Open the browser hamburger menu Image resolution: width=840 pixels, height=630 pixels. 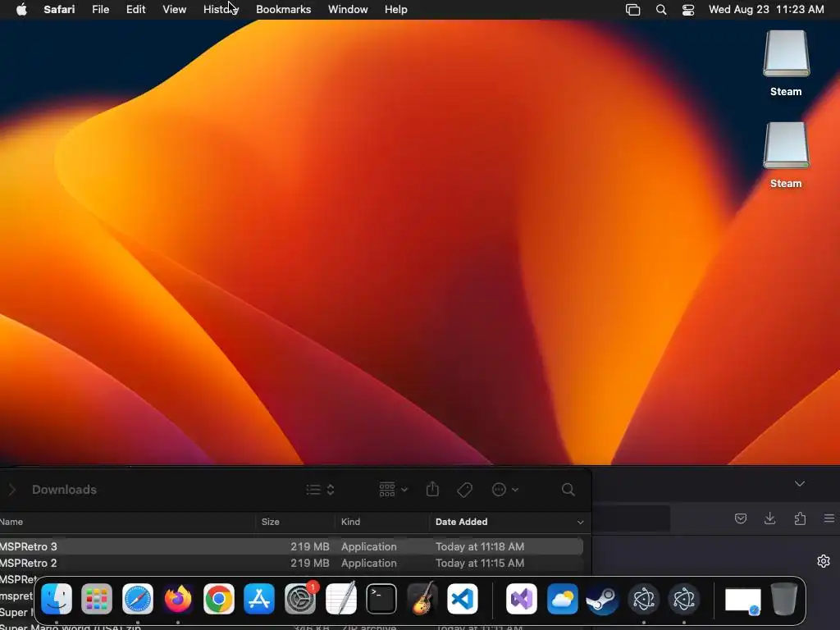point(829,518)
